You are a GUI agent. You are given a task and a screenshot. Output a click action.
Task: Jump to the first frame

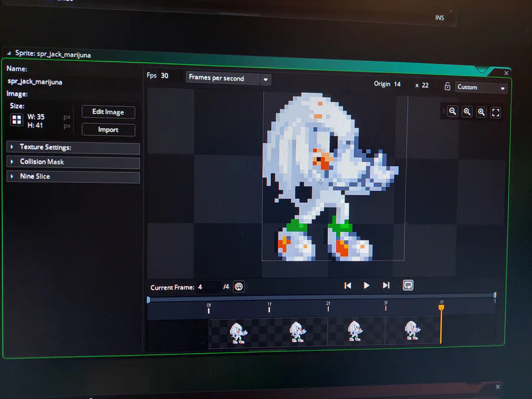click(x=348, y=286)
